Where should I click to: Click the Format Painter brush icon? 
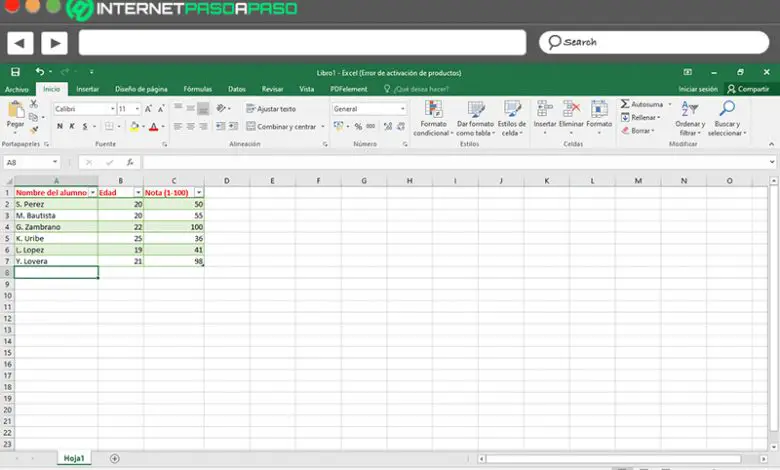[x=33, y=129]
